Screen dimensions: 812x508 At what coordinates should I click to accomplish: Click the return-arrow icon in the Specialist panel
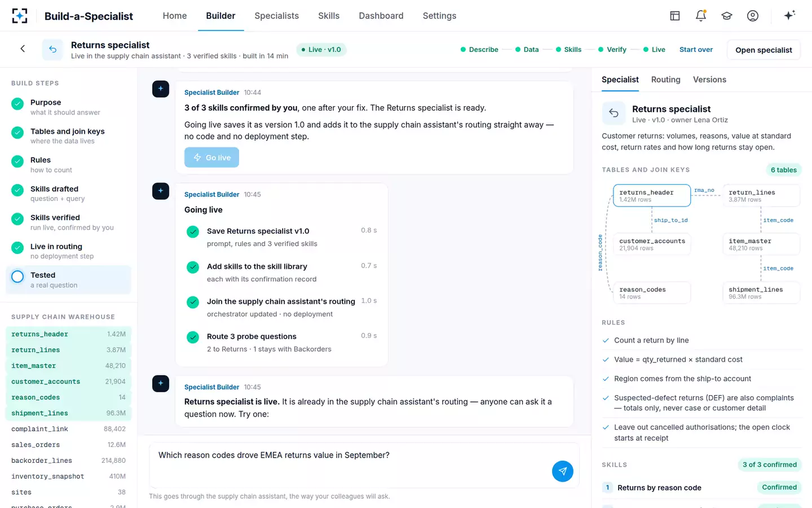[614, 113]
